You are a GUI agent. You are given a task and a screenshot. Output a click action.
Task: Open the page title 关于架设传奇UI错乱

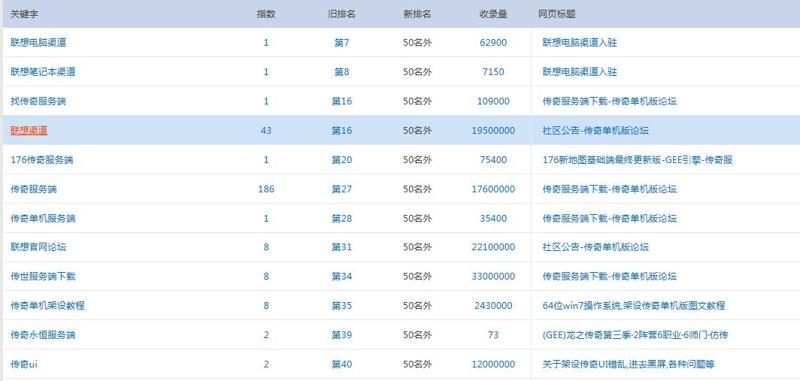(x=628, y=365)
